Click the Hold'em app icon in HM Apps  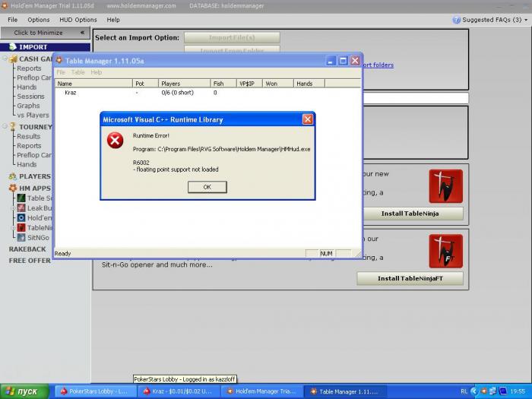coord(21,217)
